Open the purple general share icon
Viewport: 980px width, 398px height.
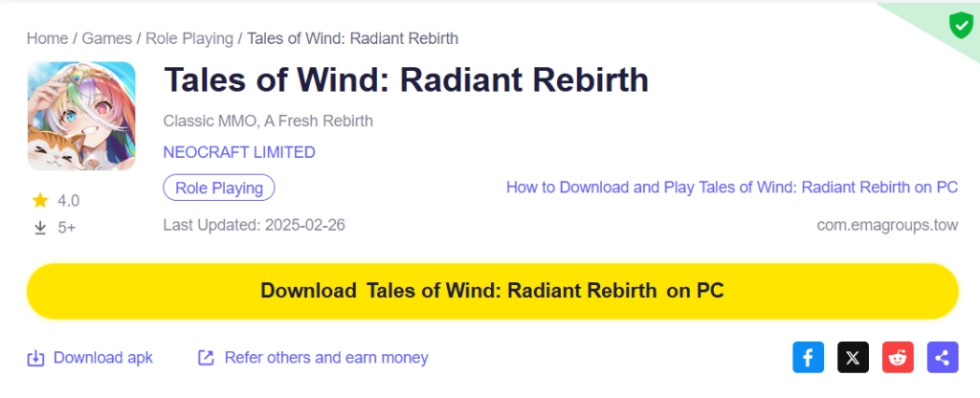[x=943, y=358]
